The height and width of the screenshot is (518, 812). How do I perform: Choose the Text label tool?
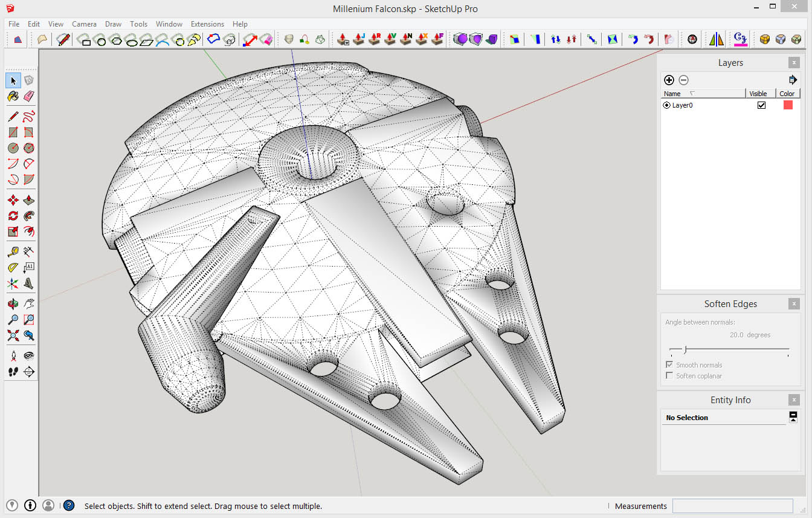click(x=29, y=268)
